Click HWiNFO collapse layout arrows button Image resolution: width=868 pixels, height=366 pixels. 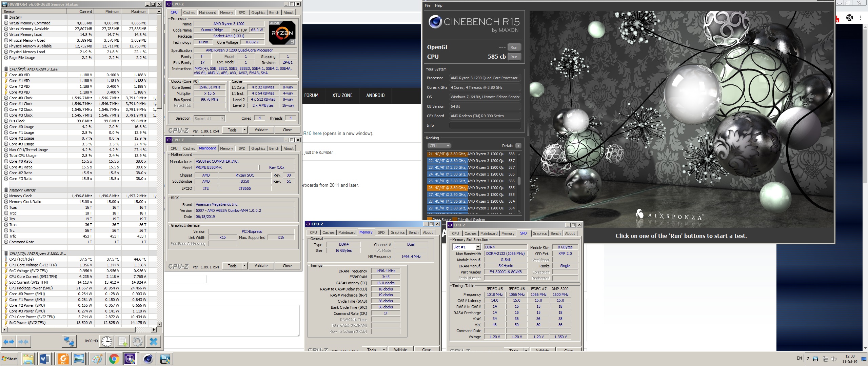[23, 342]
